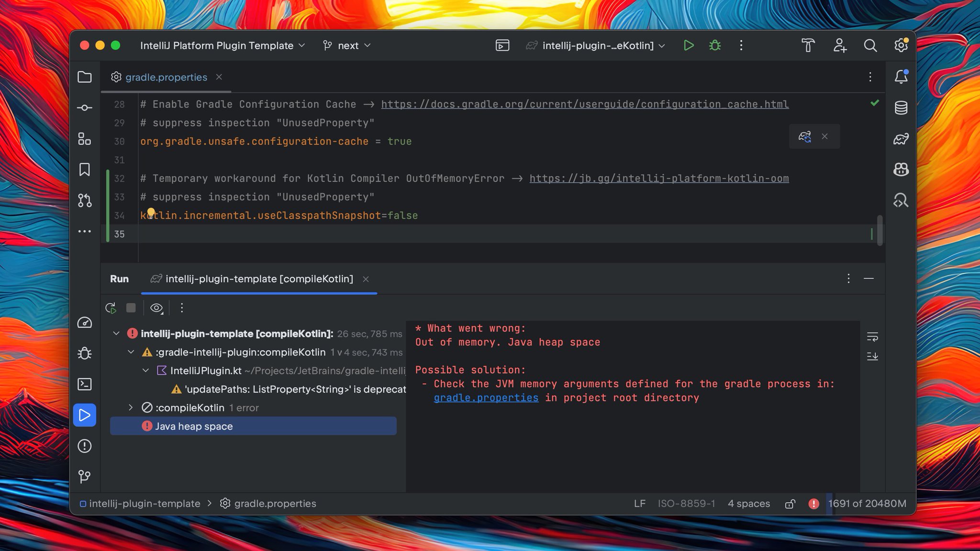Open the 'next' branch dropdown
This screenshot has height=551, width=980.
(x=347, y=45)
